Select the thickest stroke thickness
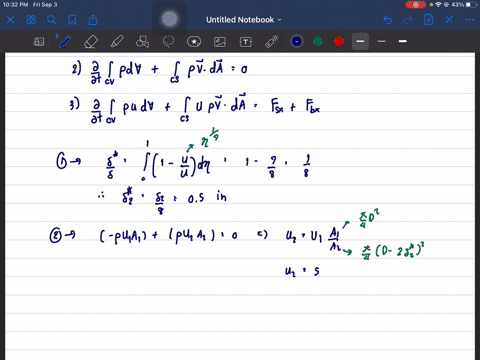Image resolution: width=480 pixels, height=360 pixels. 403,41
